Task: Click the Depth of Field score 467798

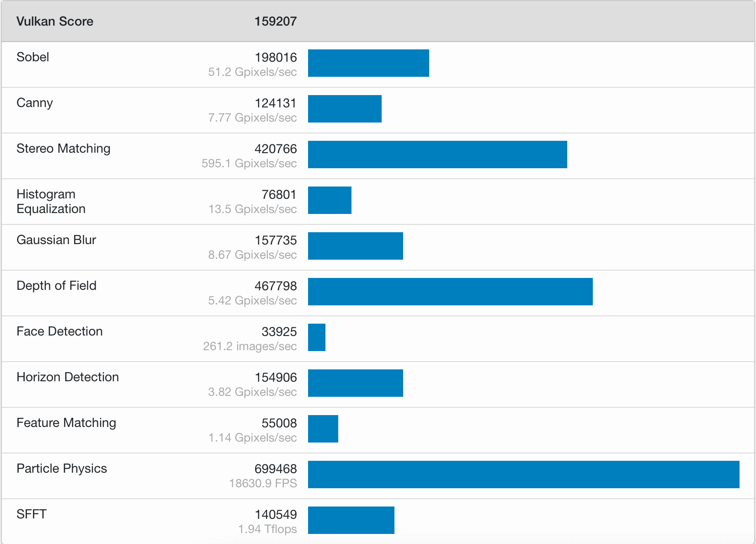Action: (x=276, y=286)
